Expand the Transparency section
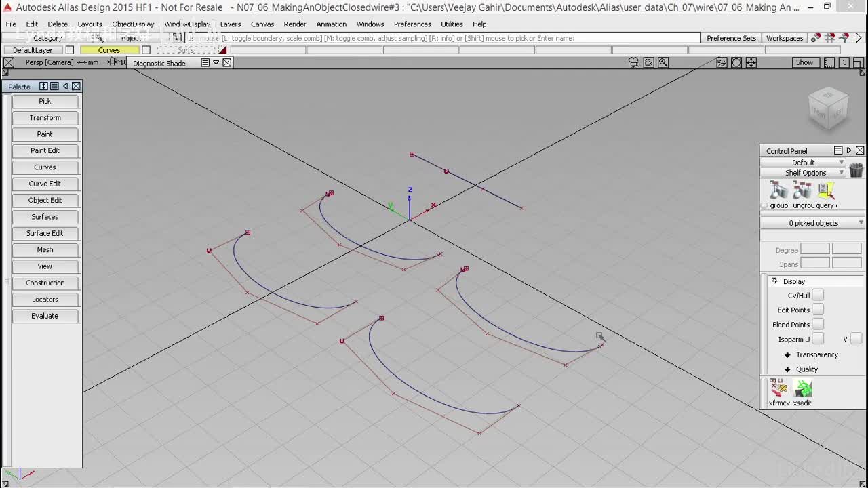Image resolution: width=868 pixels, height=488 pixels. [787, 355]
